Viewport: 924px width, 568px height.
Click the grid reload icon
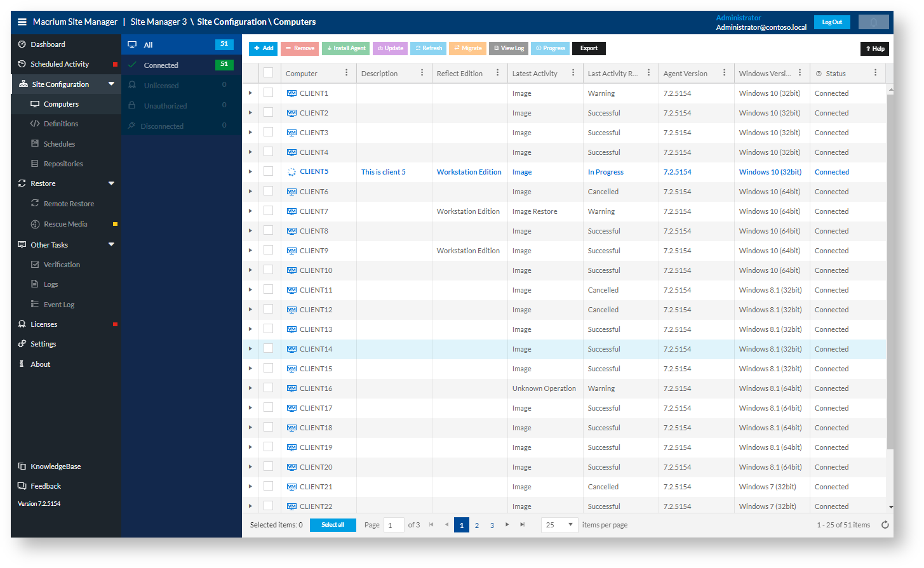click(885, 525)
